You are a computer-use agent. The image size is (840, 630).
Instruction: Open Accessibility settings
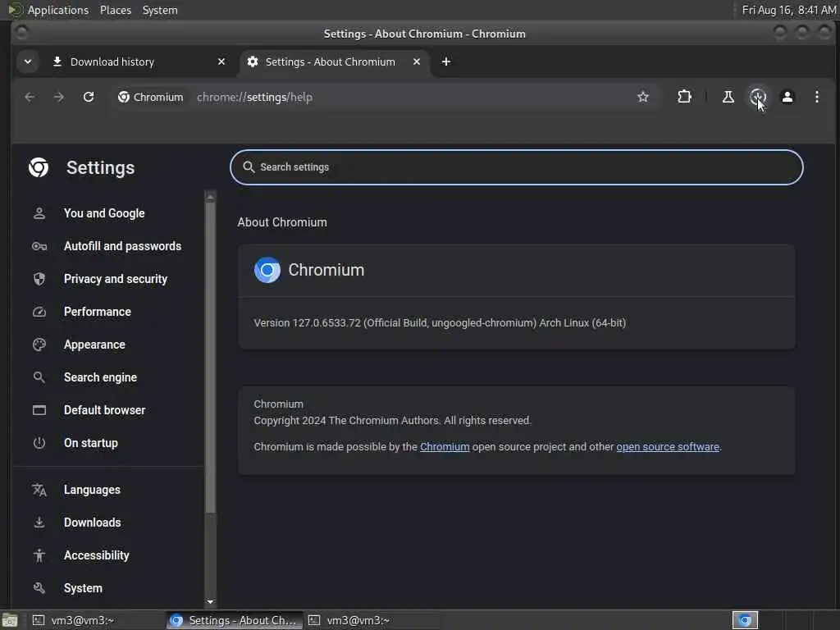(x=97, y=555)
